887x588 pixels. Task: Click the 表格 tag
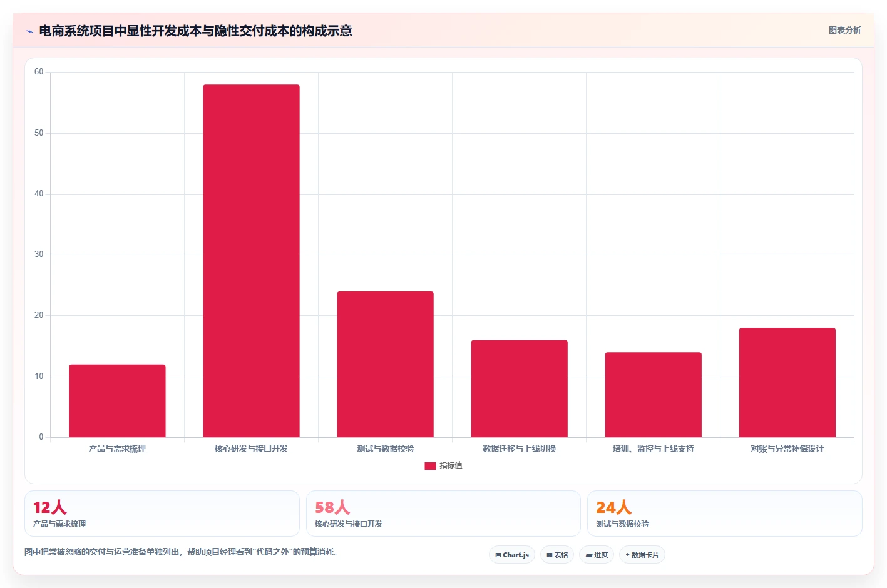[x=557, y=555]
